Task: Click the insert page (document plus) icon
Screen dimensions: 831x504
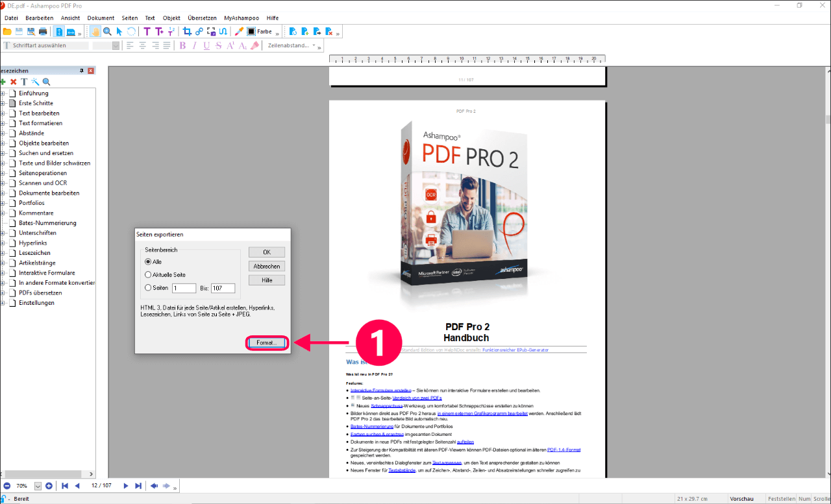Action: point(305,31)
